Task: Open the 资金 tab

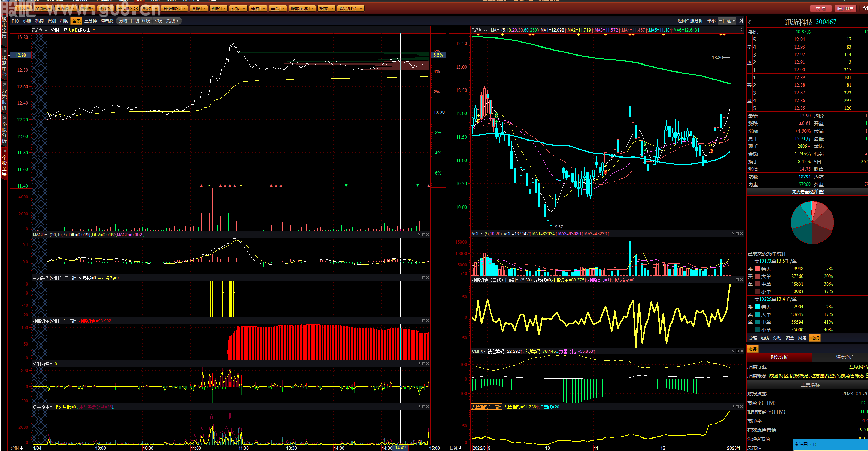Action: click(790, 338)
